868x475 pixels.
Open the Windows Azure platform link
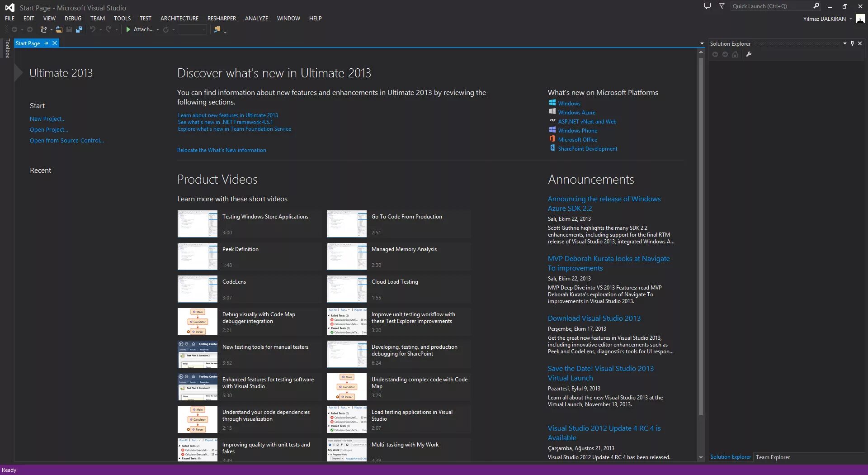point(576,113)
